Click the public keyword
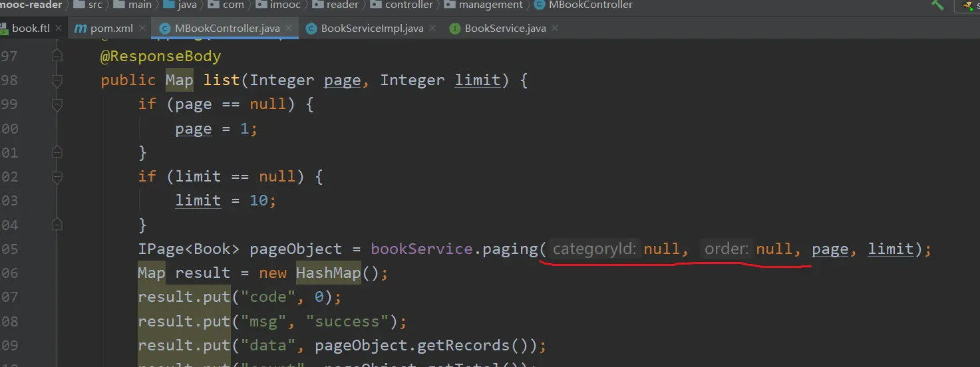Image resolution: width=980 pixels, height=367 pixels. click(x=128, y=80)
